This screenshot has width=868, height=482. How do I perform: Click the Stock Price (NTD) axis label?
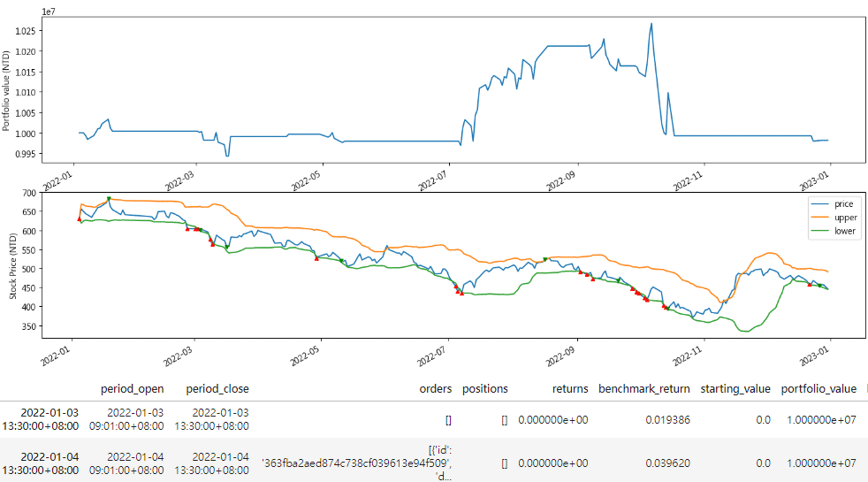(13, 264)
